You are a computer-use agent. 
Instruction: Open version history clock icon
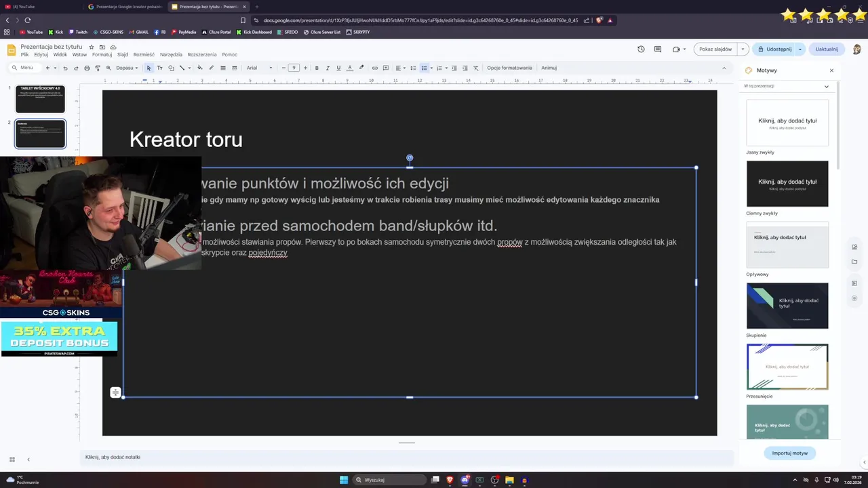641,49
